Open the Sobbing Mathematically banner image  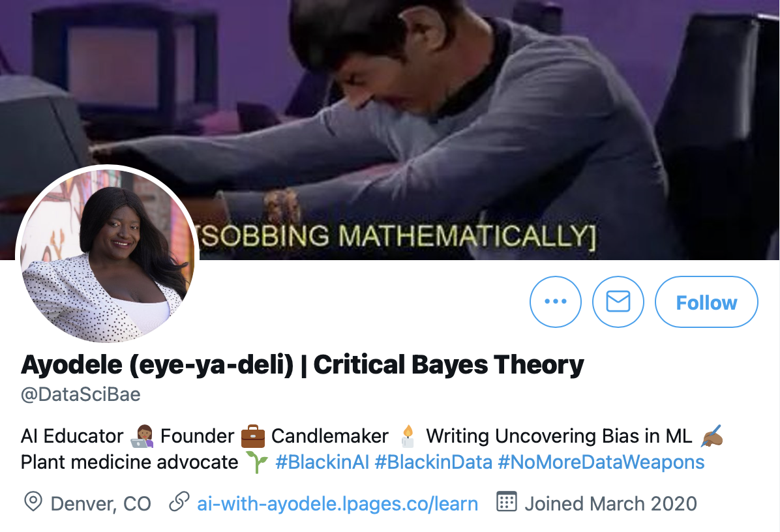(390, 130)
